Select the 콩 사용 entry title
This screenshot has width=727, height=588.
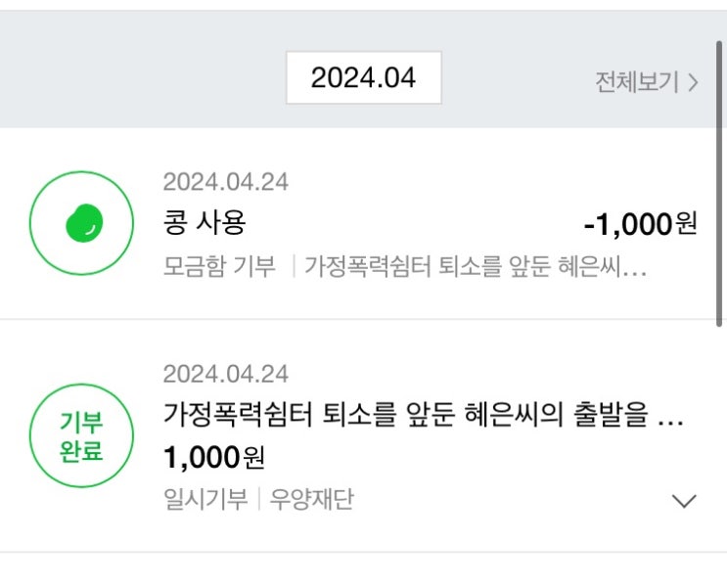(204, 223)
